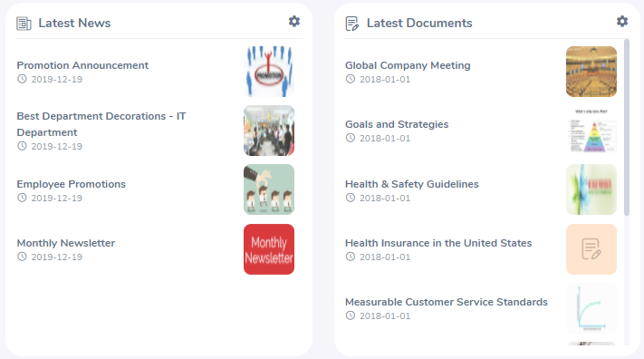The width and height of the screenshot is (644, 359).
Task: Open the Monthly Newsletter article link
Action: tap(66, 243)
